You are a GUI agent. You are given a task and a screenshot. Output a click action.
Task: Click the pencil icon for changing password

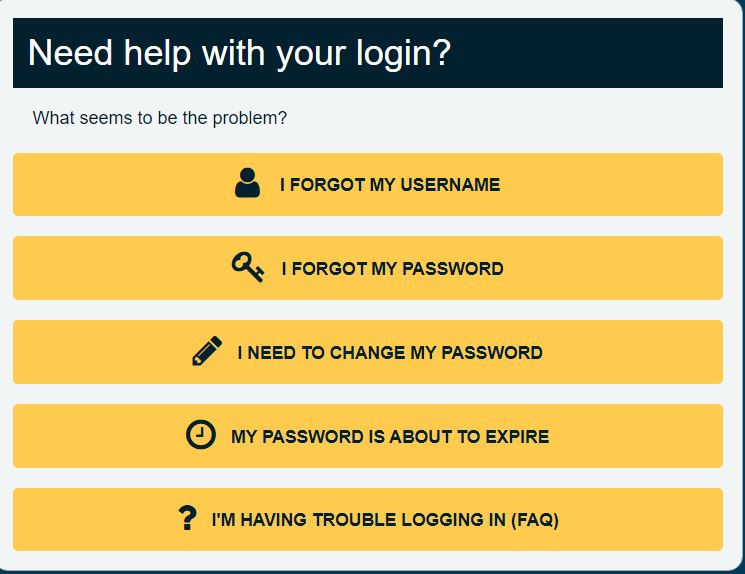point(207,351)
